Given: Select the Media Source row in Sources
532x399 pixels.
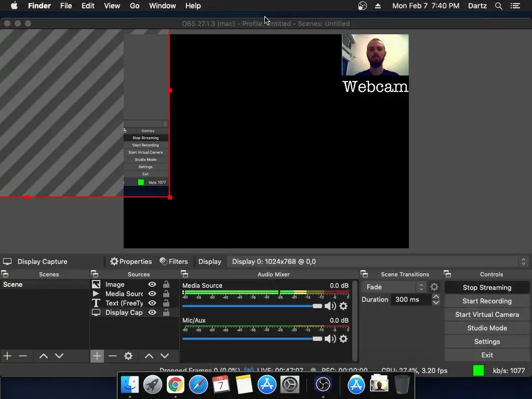Looking at the screenshot, I should [x=135, y=294].
